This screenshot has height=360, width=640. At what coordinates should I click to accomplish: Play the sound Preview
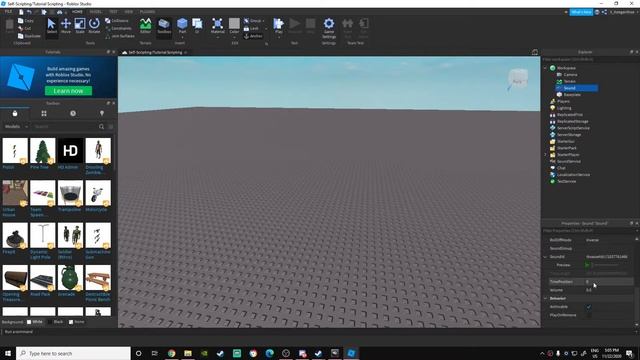point(587,265)
